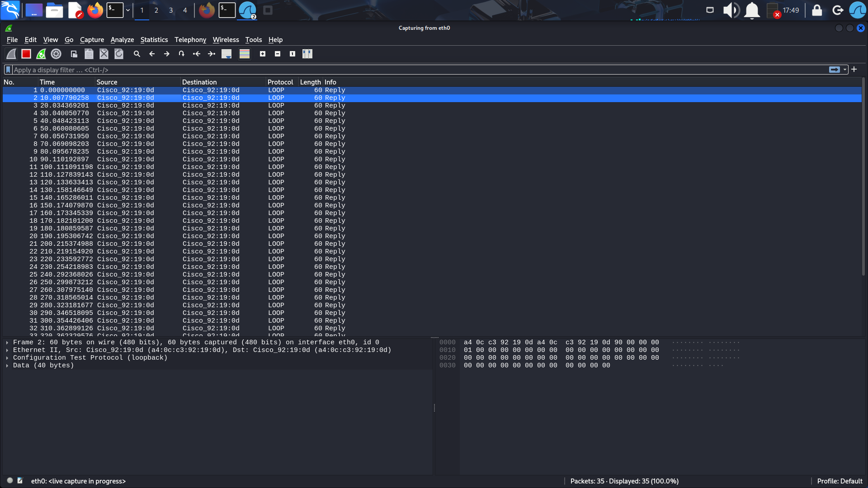This screenshot has height=488, width=868.
Task: Apply display filter arrow button
Action: tap(835, 70)
